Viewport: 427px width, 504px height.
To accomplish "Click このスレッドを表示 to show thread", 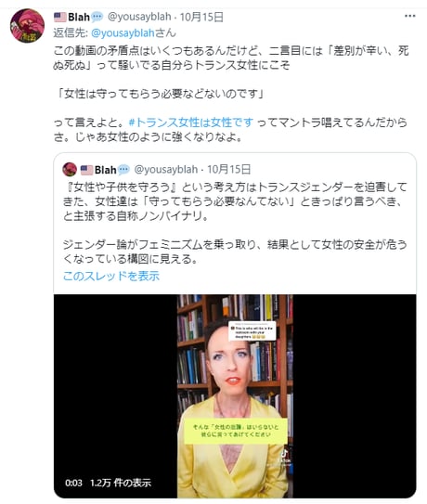I will [x=111, y=276].
